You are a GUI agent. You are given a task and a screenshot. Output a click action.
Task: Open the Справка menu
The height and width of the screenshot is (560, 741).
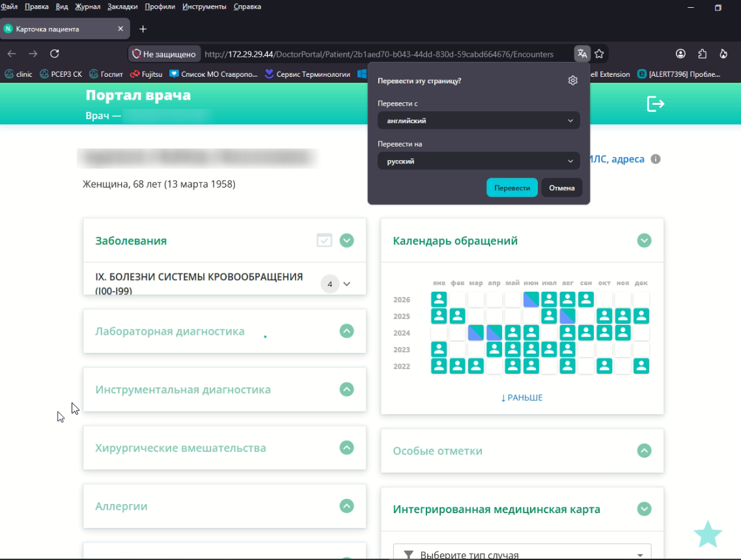(247, 7)
